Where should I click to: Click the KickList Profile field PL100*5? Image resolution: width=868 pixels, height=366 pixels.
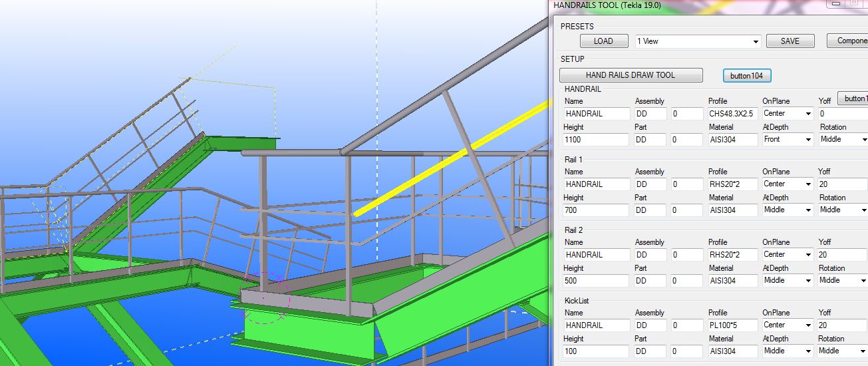(732, 325)
